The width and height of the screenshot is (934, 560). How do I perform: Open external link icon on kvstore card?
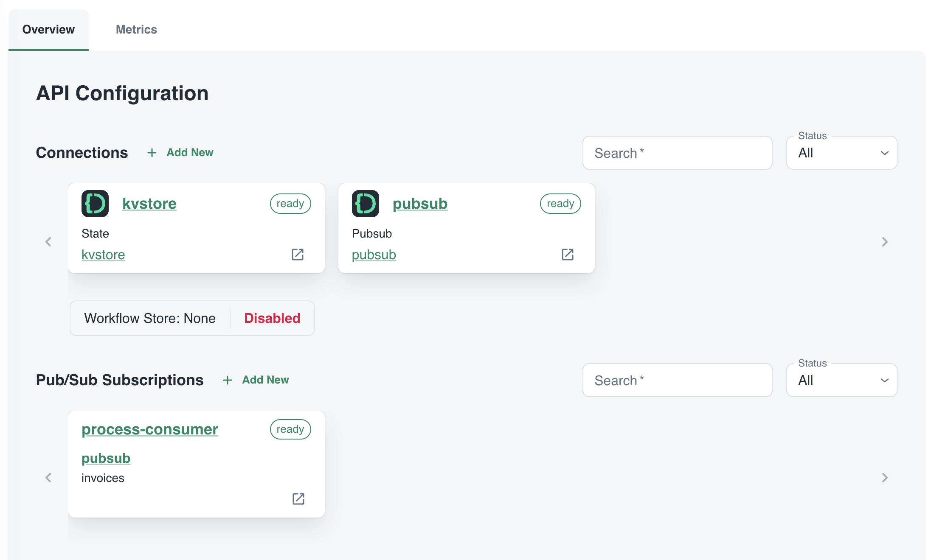pos(298,255)
